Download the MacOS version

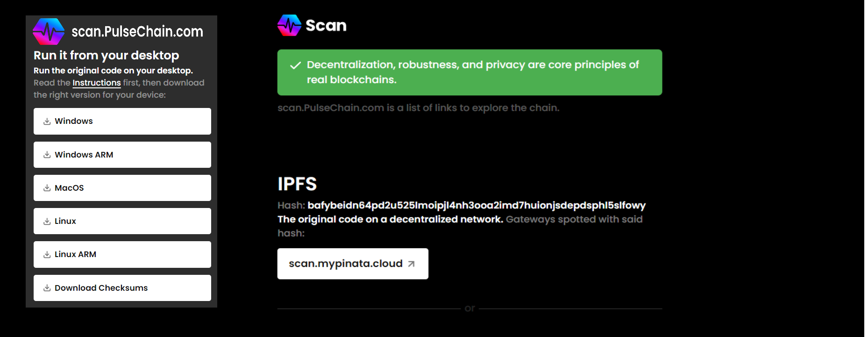click(122, 188)
